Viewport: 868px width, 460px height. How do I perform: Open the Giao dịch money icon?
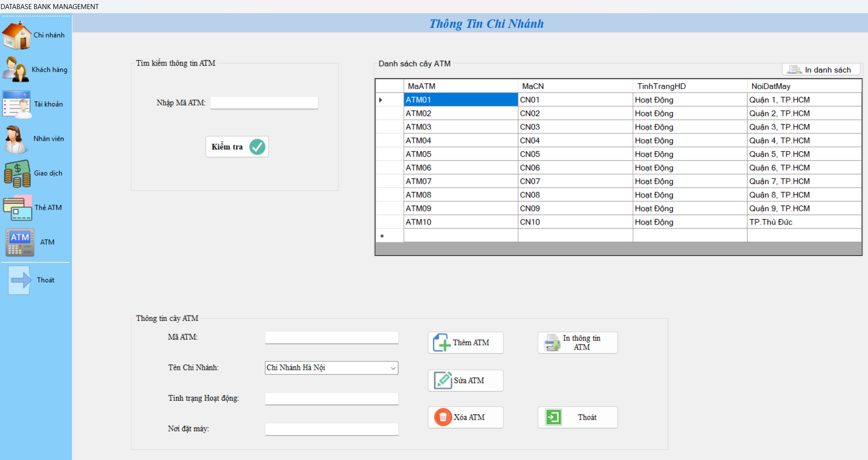(17, 173)
